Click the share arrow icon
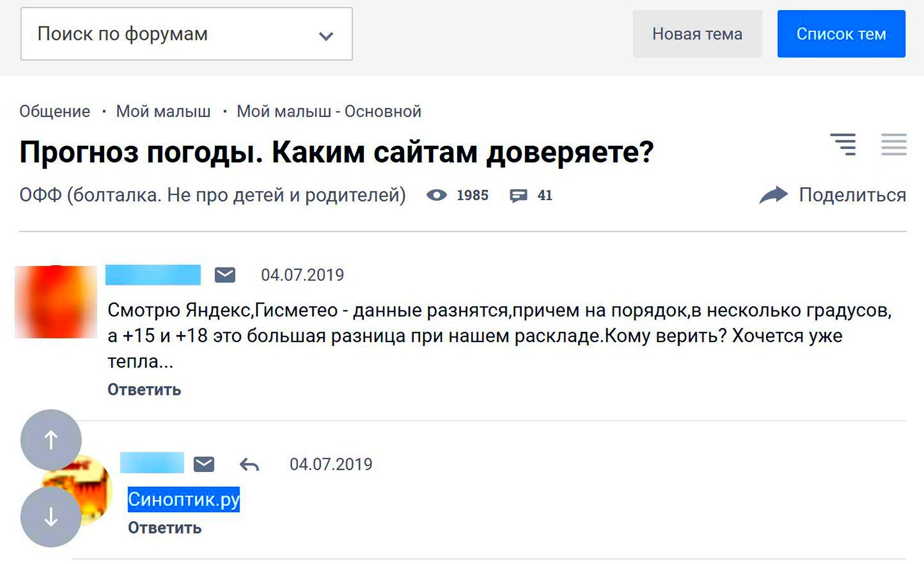The width and height of the screenshot is (924, 564). 773,195
